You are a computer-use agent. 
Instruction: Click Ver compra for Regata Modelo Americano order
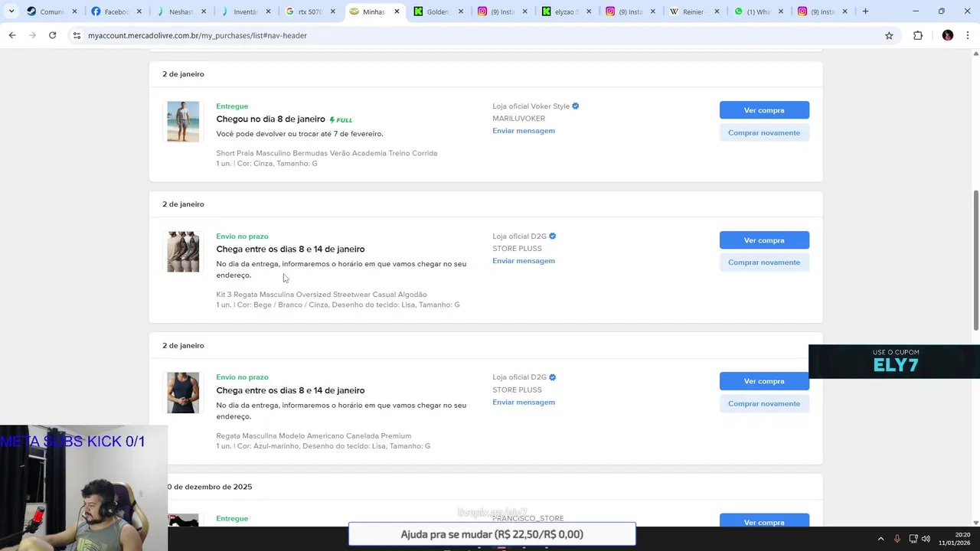[x=764, y=381]
